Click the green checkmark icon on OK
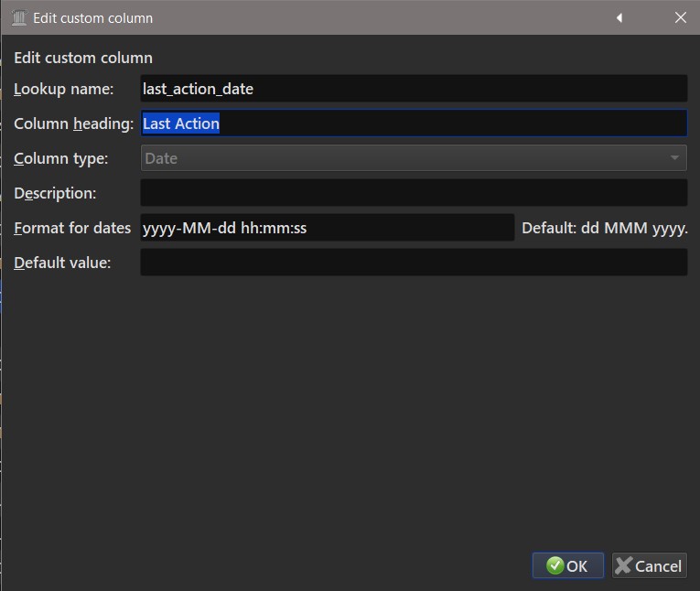The image size is (700, 591). coord(555,565)
